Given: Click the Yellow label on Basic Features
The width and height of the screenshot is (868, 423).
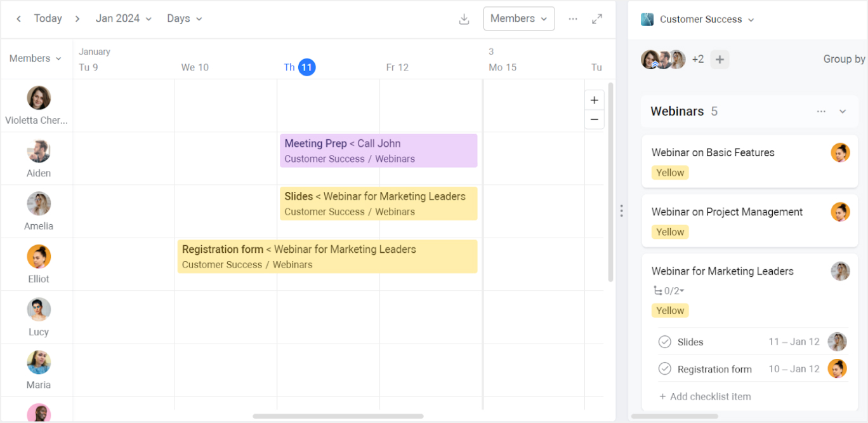Looking at the screenshot, I should [670, 173].
